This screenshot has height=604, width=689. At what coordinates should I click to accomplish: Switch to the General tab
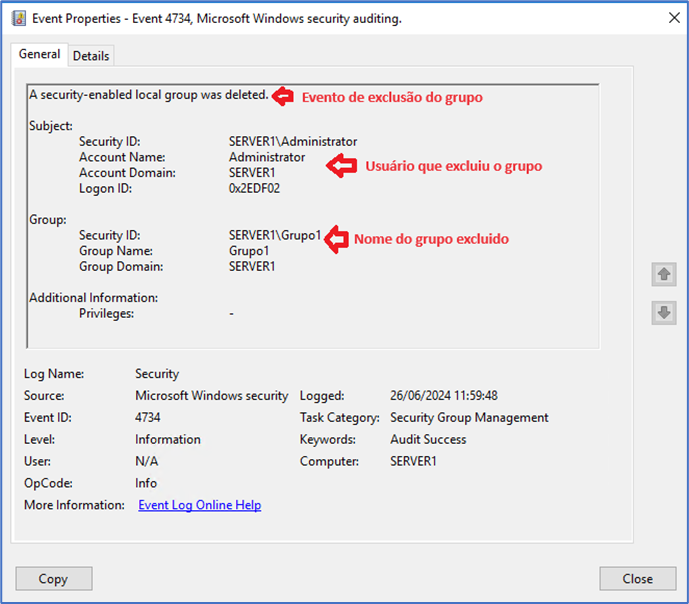[x=40, y=55]
